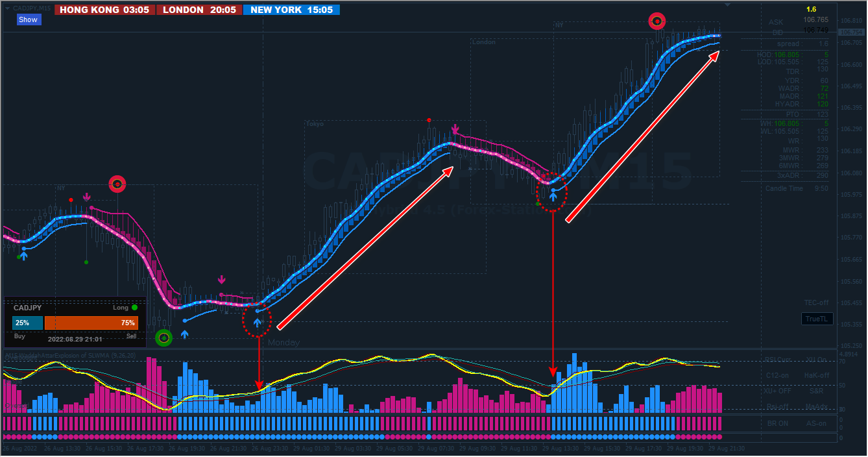This screenshot has height=457, width=868.
Task: Click the 106.810 price scale label
Action: (x=851, y=21)
